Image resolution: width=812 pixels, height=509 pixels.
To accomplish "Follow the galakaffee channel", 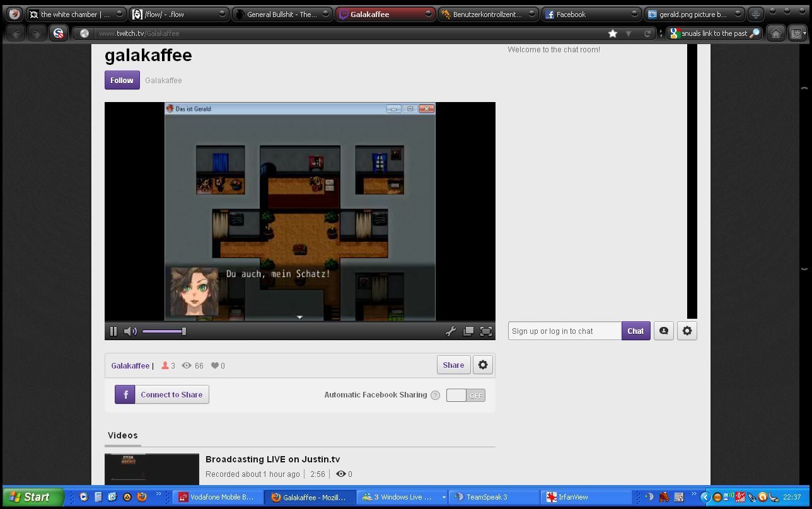I will tap(122, 80).
